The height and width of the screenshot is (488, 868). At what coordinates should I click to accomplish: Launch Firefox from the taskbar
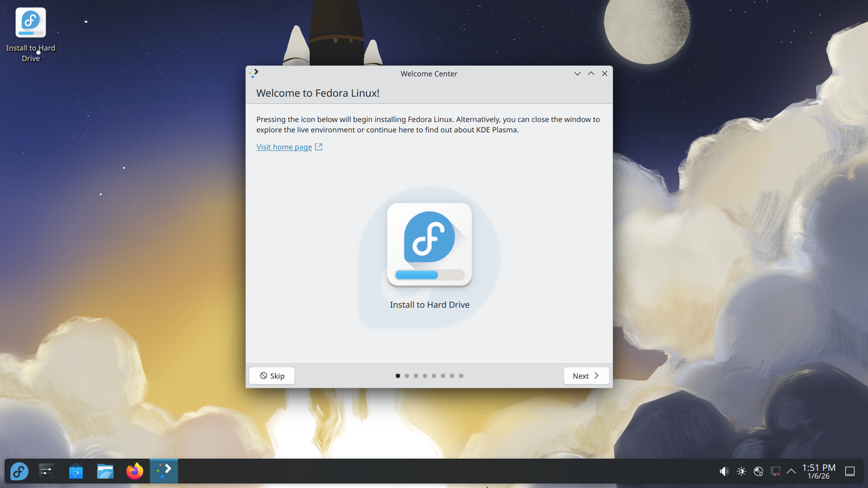[x=135, y=471]
